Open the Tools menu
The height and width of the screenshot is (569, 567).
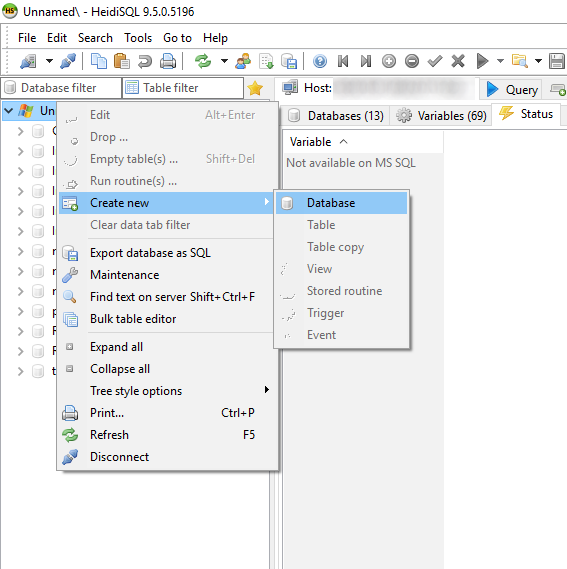(138, 38)
